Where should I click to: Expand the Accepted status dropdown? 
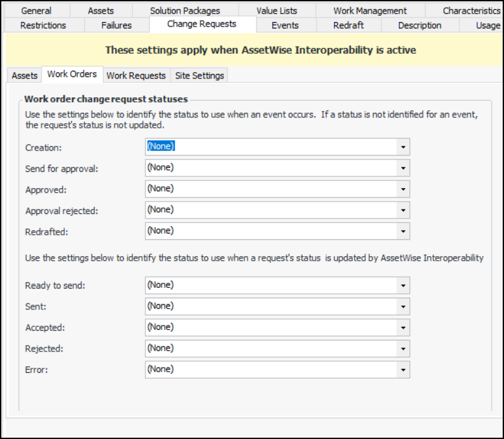coord(403,327)
